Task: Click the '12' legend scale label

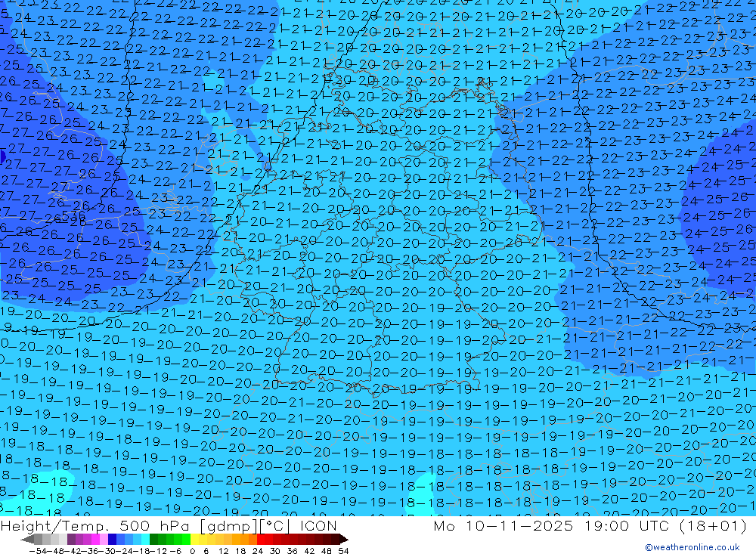Action: pos(224,551)
